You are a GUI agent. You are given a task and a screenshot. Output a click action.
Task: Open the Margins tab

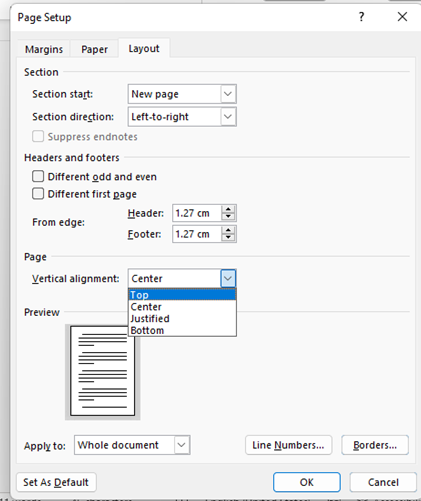(44, 49)
